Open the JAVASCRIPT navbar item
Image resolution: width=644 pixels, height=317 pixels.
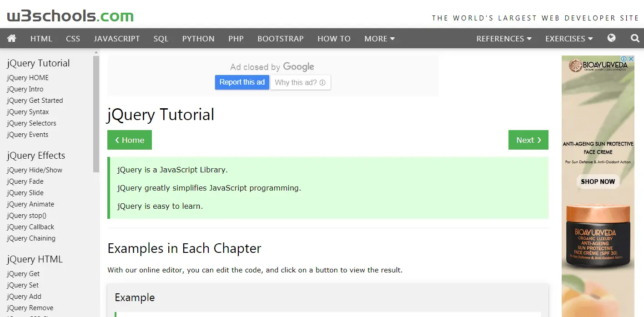tap(117, 39)
